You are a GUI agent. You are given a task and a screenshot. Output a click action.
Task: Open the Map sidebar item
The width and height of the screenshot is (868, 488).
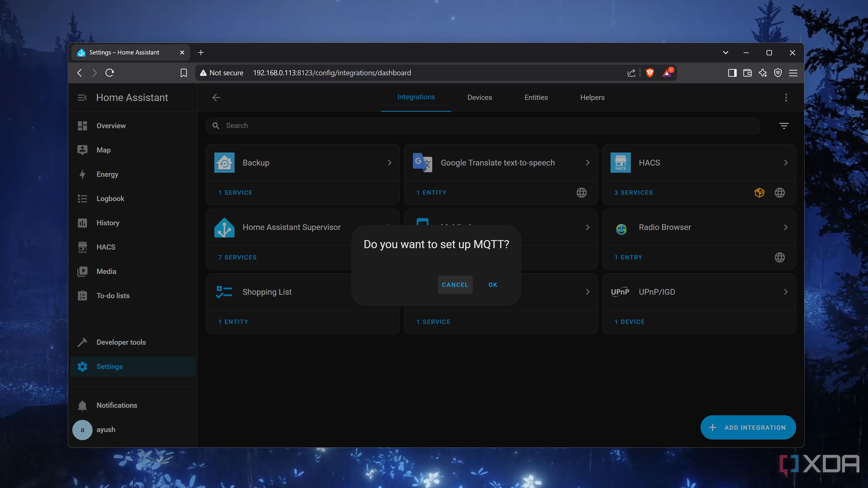[x=133, y=150]
